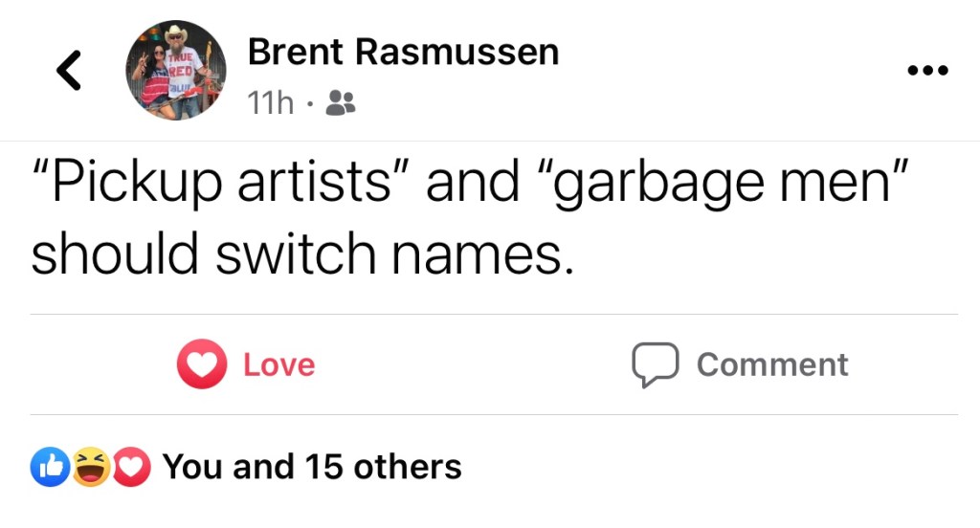Tap the word "You" in reaction summary

192,467
